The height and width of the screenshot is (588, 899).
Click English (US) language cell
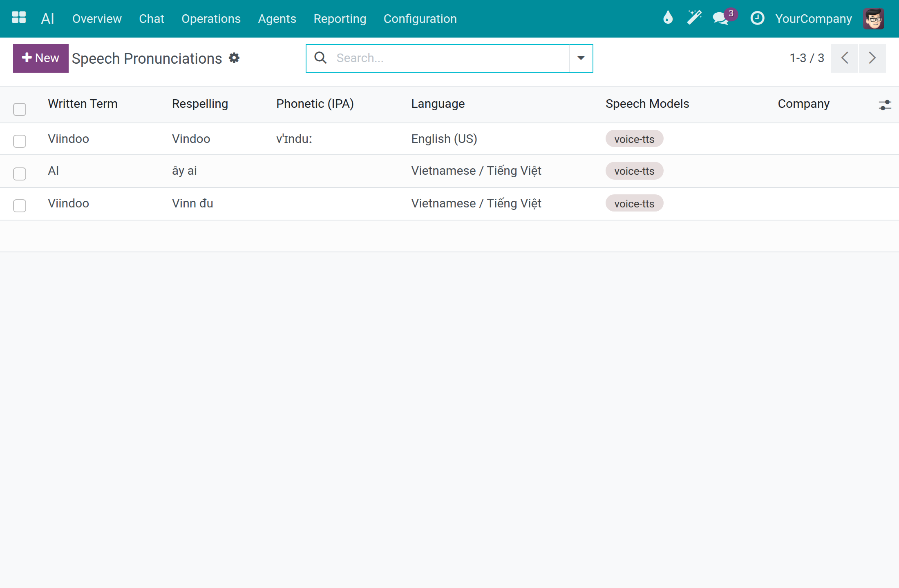[444, 139]
